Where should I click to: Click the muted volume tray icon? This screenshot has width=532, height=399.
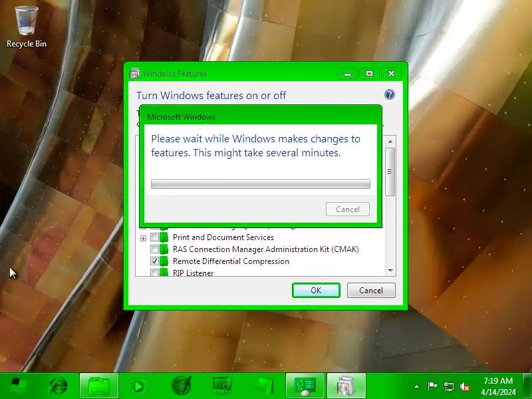pyautogui.click(x=464, y=386)
